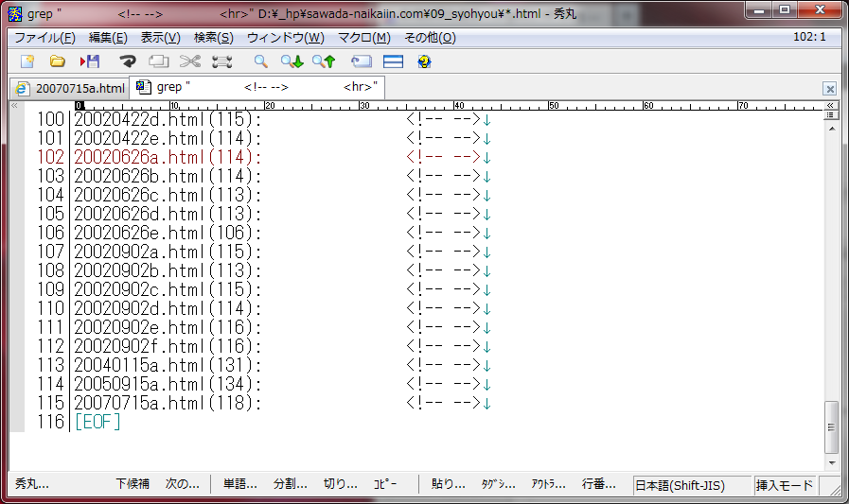Click the cursor position indicator 102:1
The width and height of the screenshot is (849, 504).
click(x=809, y=37)
